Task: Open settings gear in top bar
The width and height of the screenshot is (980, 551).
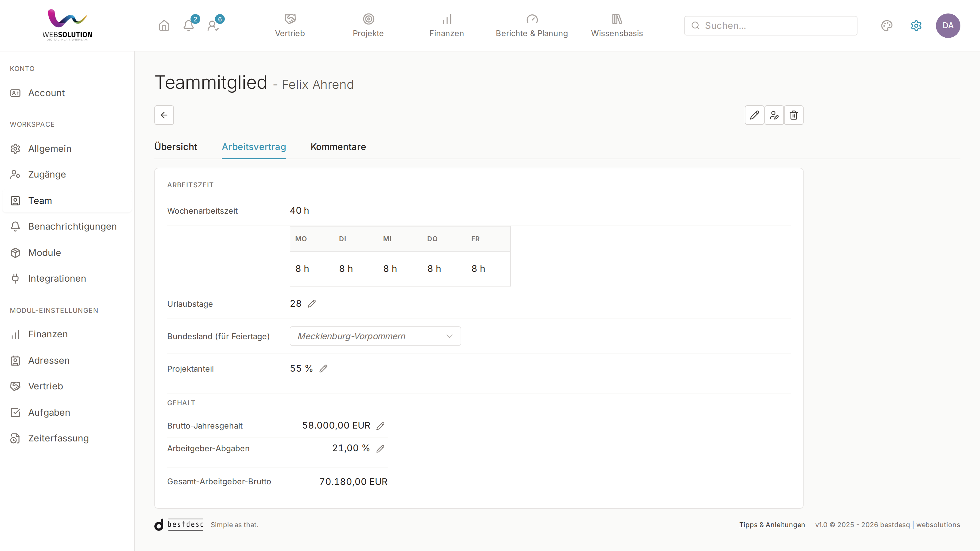Action: point(916,25)
